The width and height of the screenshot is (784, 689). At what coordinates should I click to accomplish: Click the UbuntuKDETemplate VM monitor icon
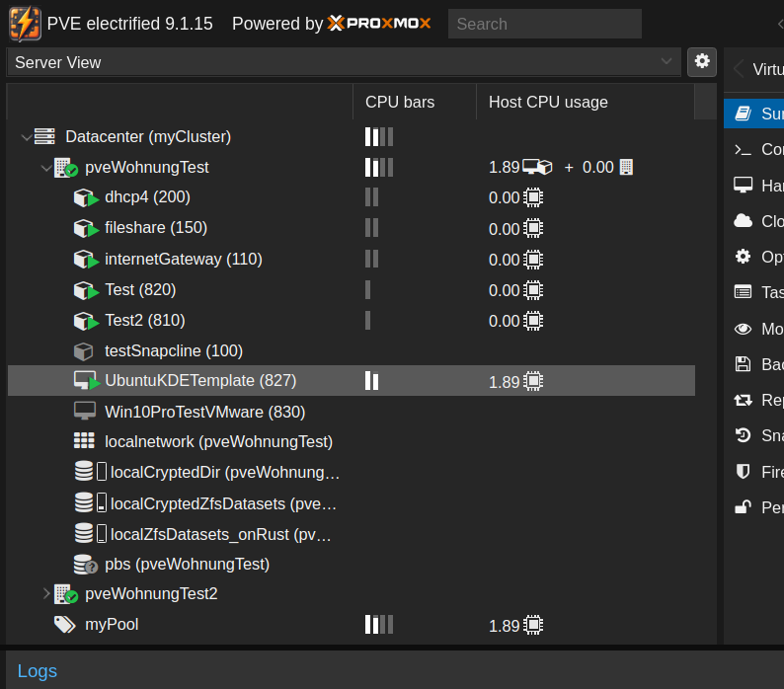pyautogui.click(x=86, y=381)
